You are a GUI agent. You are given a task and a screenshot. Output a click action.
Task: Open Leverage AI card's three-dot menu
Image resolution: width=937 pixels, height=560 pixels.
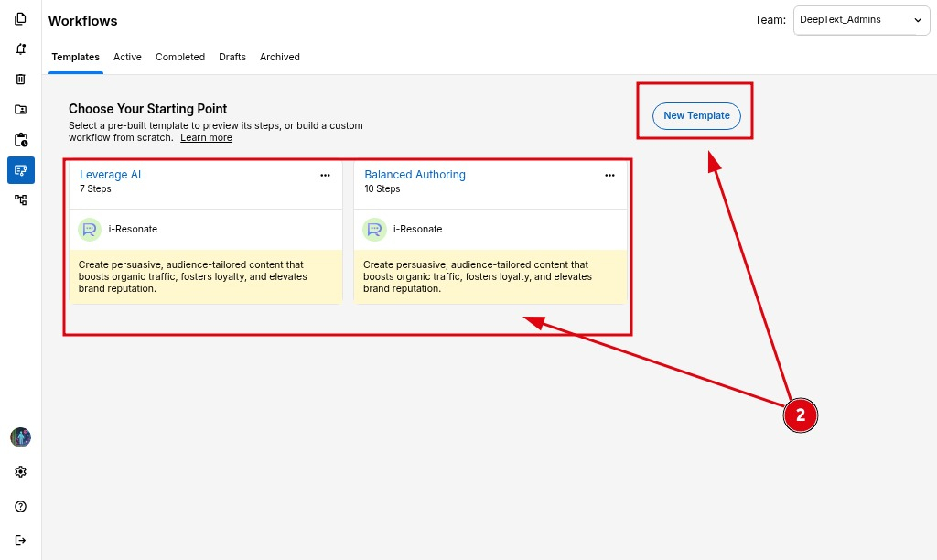tap(325, 176)
